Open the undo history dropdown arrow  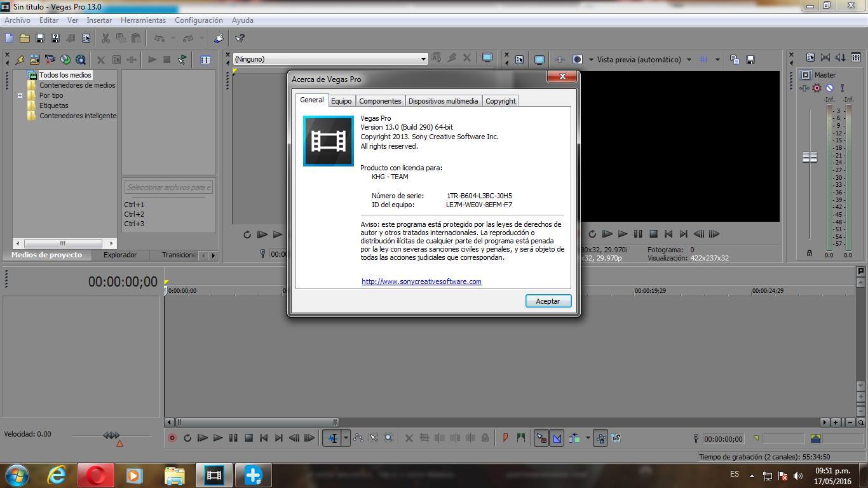(x=173, y=39)
